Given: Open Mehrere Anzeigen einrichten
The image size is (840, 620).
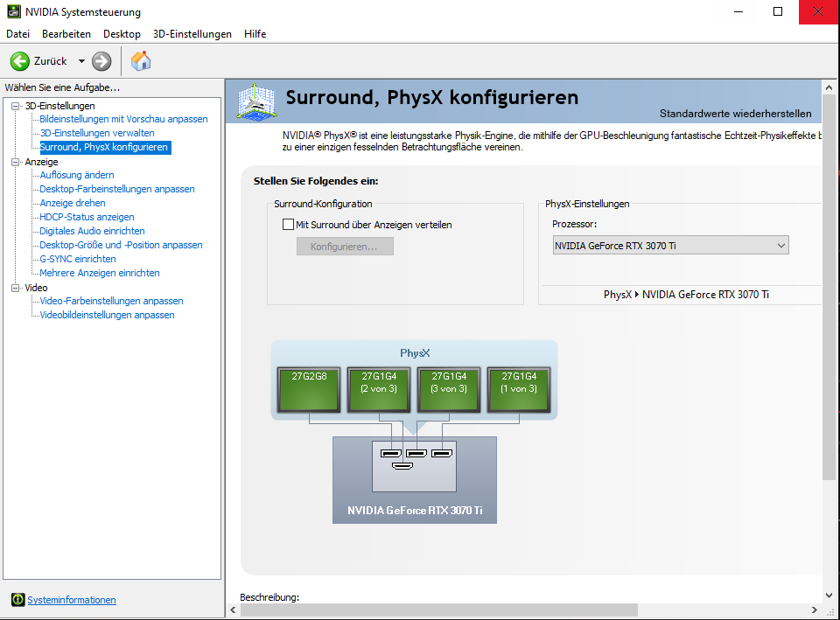Looking at the screenshot, I should click(100, 272).
